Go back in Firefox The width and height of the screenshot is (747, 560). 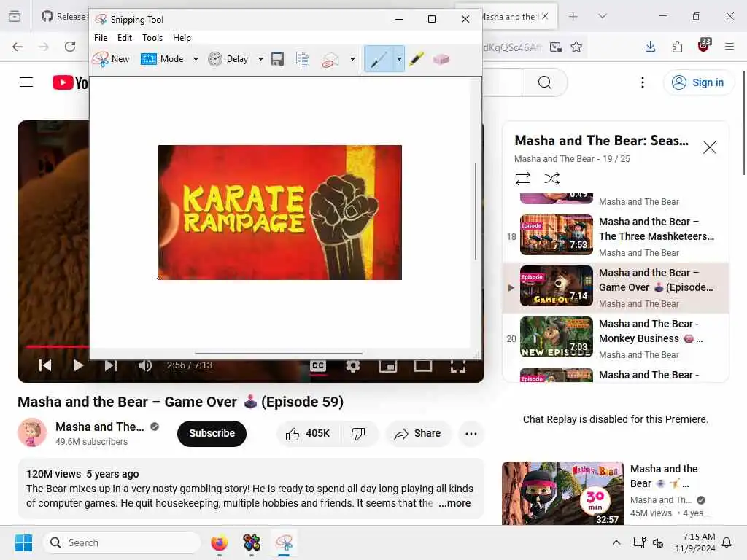coord(18,47)
